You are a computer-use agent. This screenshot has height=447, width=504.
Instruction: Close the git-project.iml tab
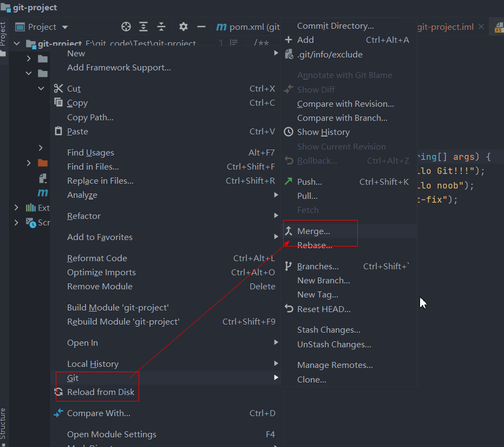(x=481, y=27)
